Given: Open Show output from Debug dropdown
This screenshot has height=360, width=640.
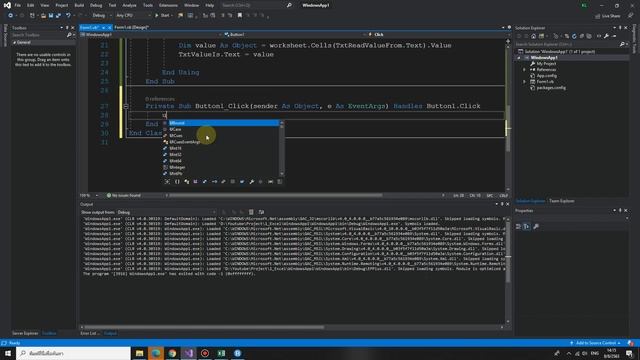Looking at the screenshot, I should point(167,212).
